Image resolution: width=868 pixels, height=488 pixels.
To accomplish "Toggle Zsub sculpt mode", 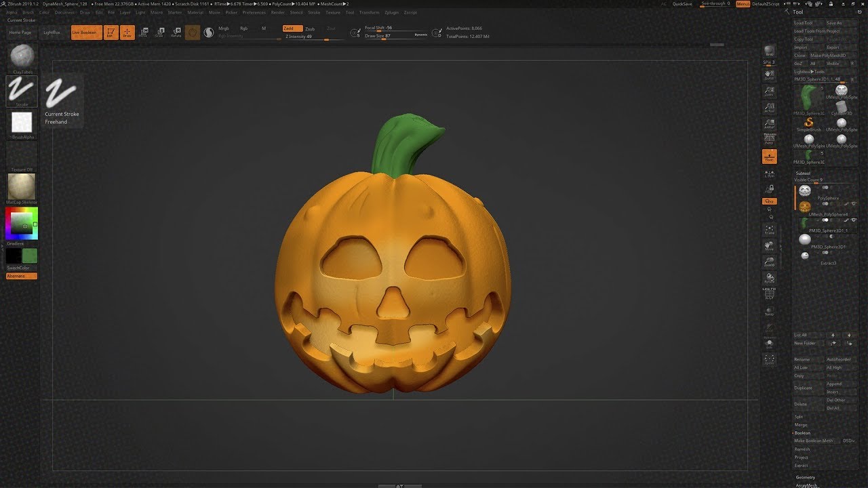I will coord(310,29).
